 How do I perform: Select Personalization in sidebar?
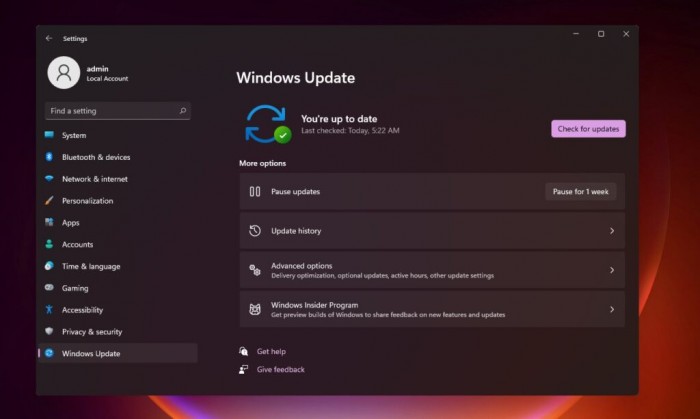point(118,201)
